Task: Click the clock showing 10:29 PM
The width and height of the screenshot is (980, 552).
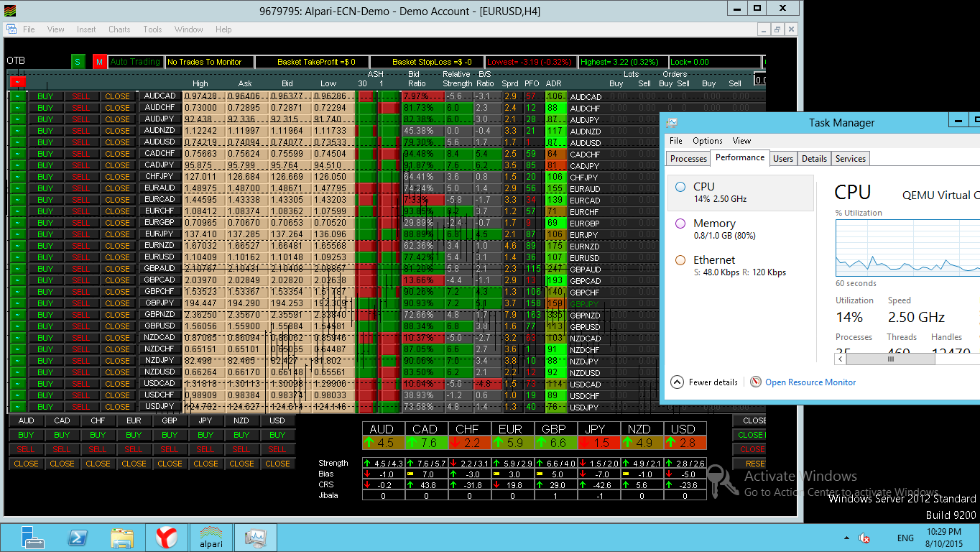Action: (x=944, y=531)
